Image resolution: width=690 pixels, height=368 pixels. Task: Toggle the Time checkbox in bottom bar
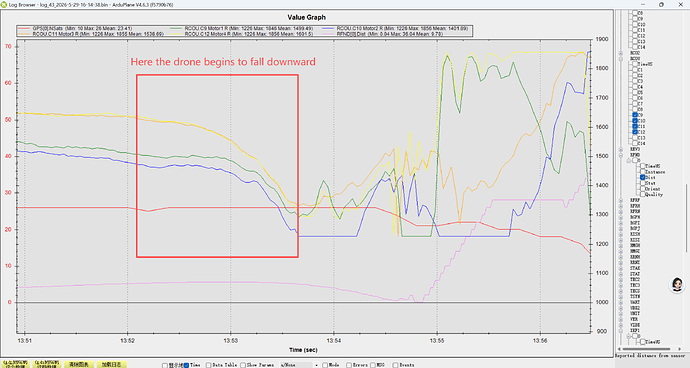187,365
